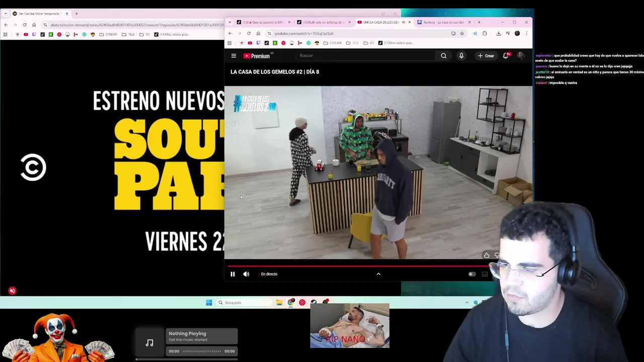644x362 pixels.
Task: Open Mira videos pop bookmark in the Pluto window
Action: click(x=172, y=35)
